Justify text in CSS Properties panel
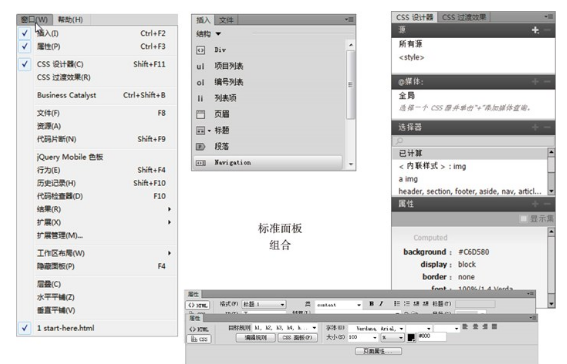 [x=495, y=326]
